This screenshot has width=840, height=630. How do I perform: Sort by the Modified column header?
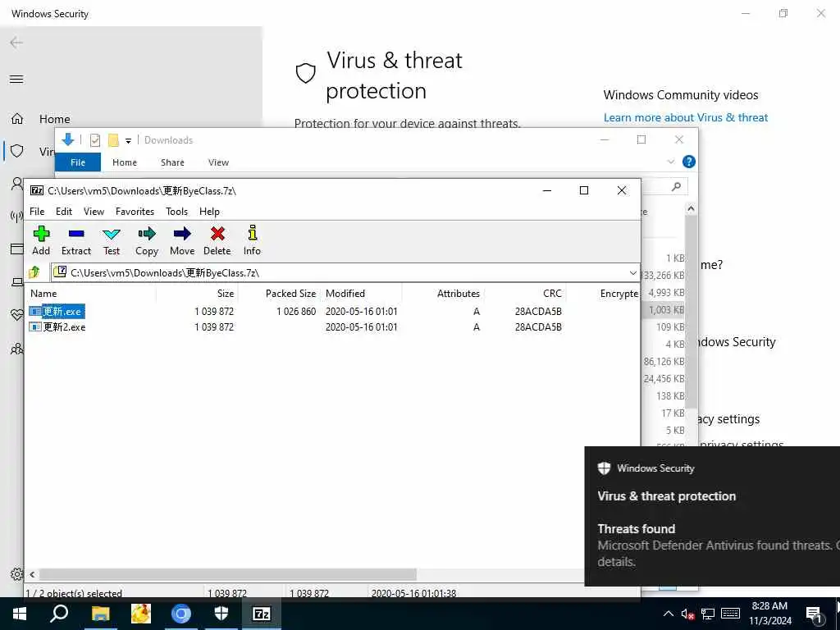click(361, 294)
